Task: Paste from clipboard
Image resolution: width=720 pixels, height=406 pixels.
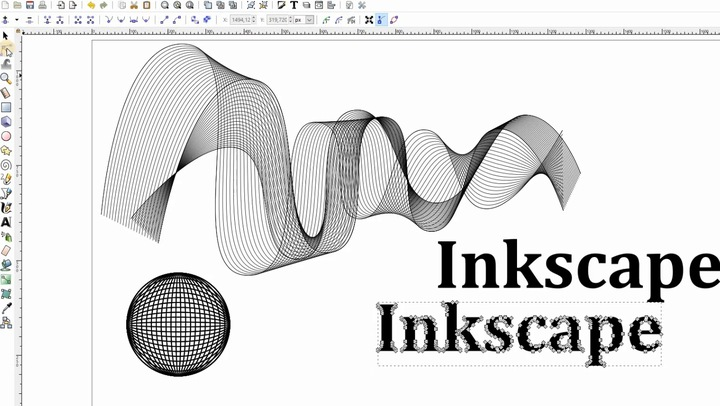Action: click(146, 6)
